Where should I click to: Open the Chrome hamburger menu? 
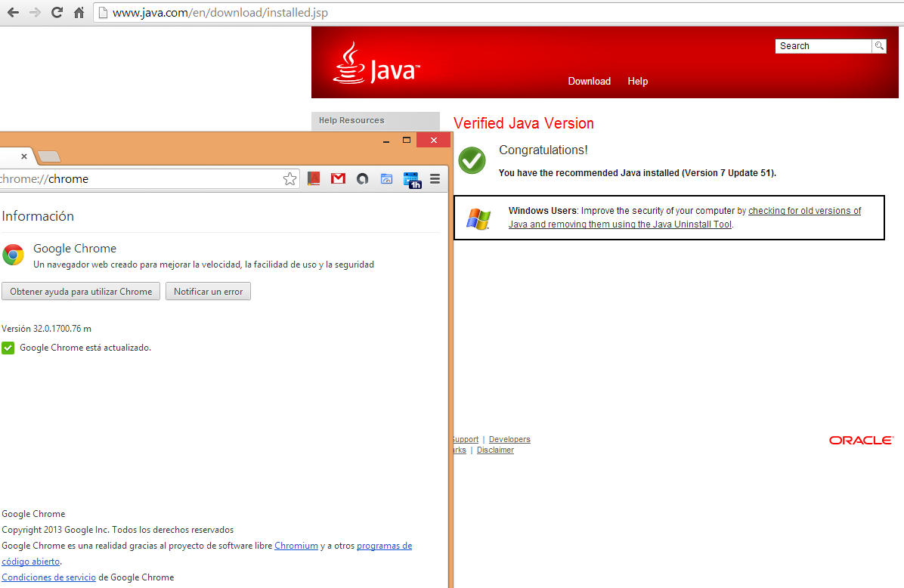click(x=435, y=178)
